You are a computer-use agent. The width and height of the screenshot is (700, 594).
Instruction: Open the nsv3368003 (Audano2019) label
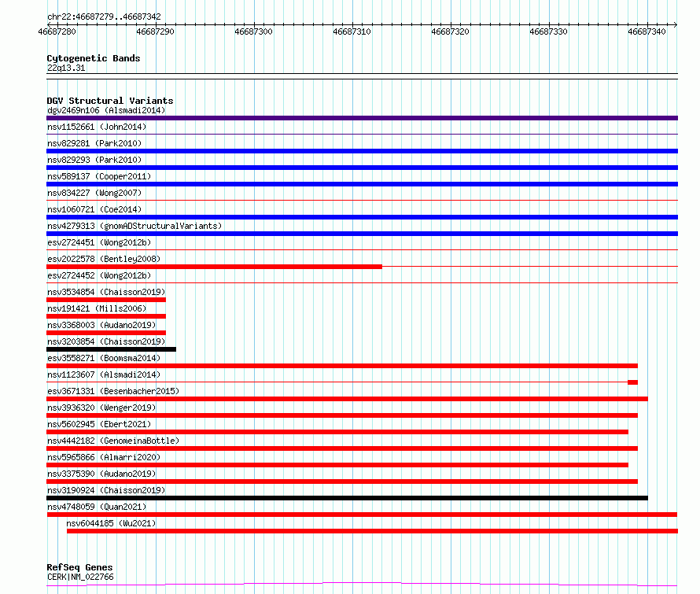pos(101,325)
